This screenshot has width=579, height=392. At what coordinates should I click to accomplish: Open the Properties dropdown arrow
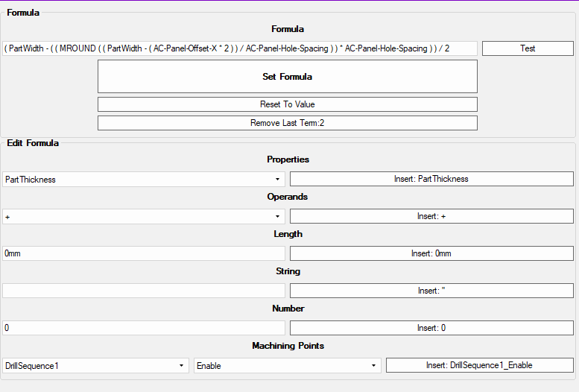pyautogui.click(x=277, y=179)
